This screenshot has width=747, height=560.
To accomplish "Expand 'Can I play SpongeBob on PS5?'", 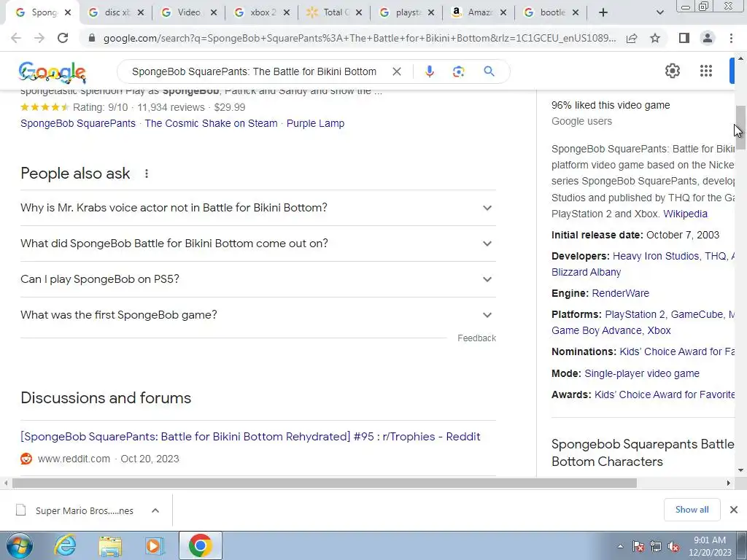I will (258, 279).
